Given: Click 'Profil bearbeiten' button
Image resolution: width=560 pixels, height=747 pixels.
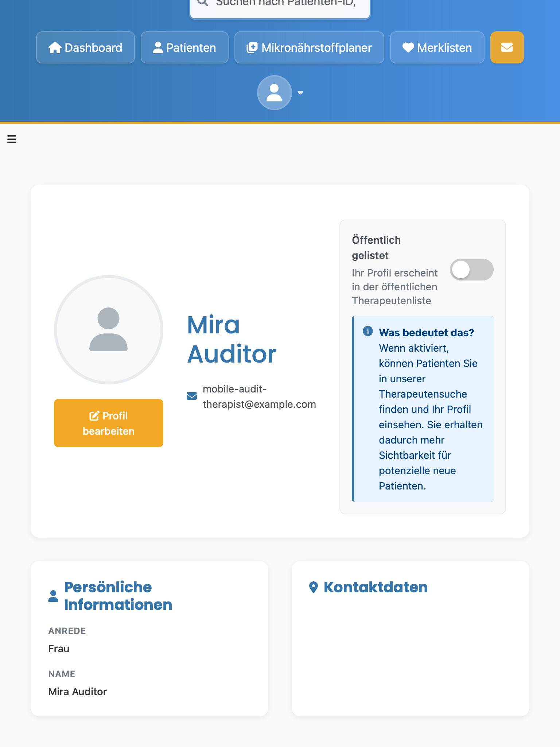Looking at the screenshot, I should point(109,423).
